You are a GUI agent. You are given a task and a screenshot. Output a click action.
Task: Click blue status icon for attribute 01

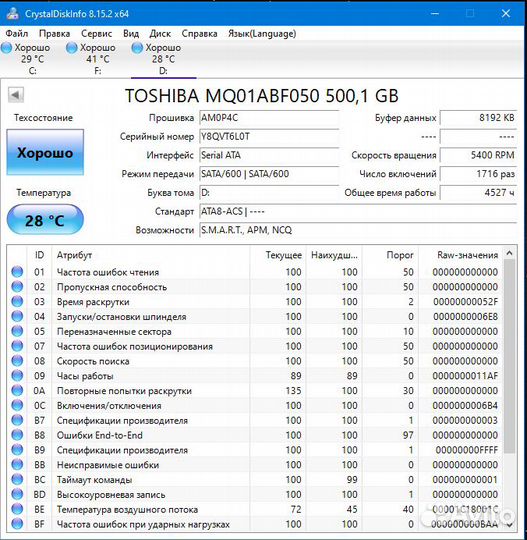coord(17,272)
